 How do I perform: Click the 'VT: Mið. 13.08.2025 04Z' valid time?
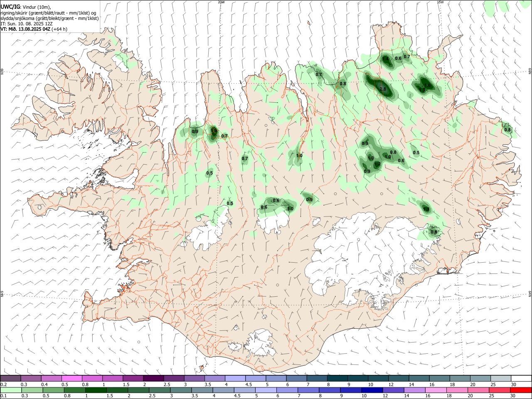point(25,29)
